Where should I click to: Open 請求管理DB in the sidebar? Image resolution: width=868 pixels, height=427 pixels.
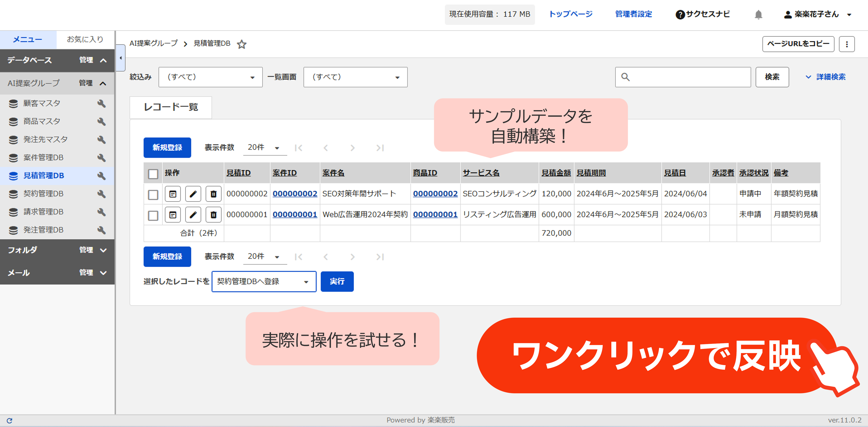(x=43, y=212)
